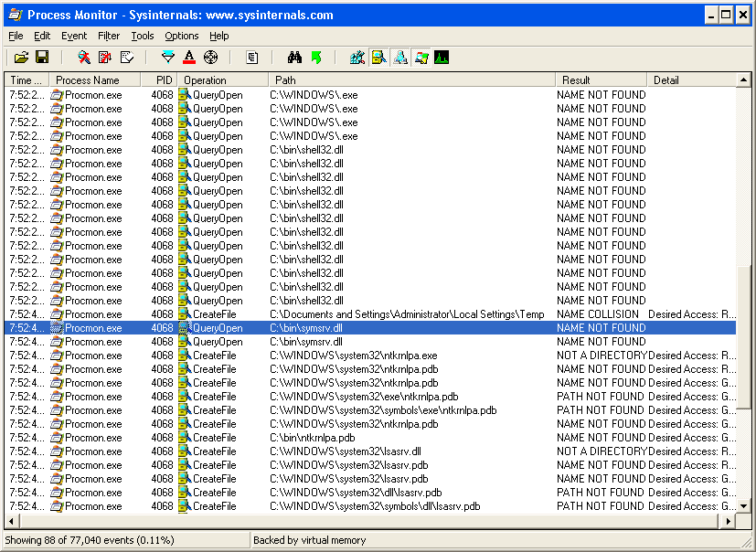
Task: Open the Event menu
Action: [74, 37]
